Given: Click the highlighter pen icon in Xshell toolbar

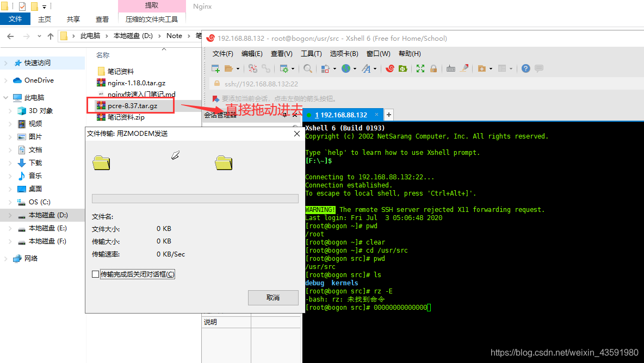Looking at the screenshot, I should pyautogui.click(x=464, y=68).
